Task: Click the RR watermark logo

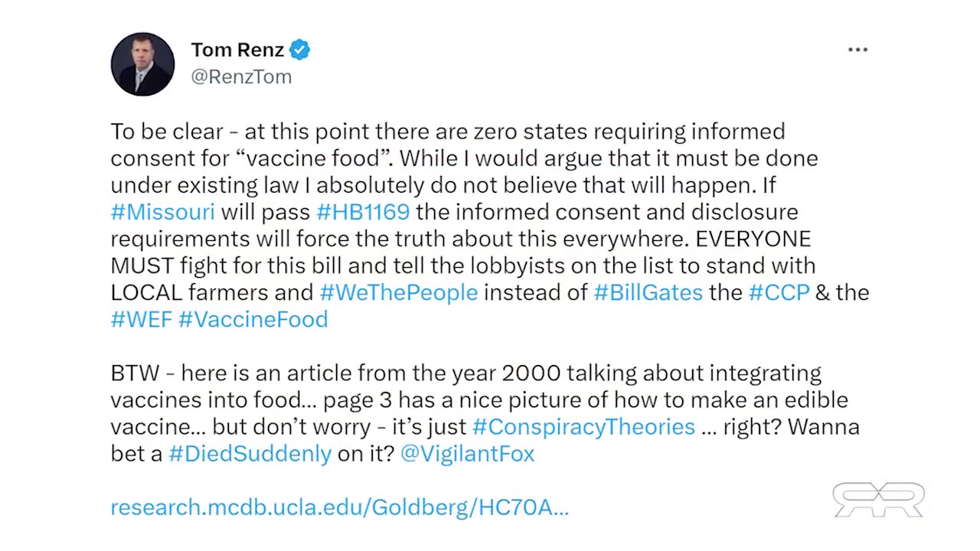Action: point(878,500)
